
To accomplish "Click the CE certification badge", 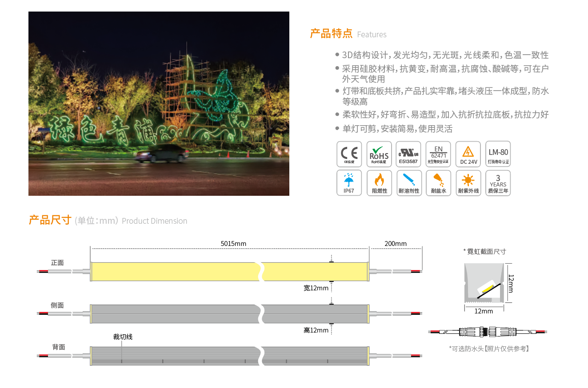I will pyautogui.click(x=349, y=154).
